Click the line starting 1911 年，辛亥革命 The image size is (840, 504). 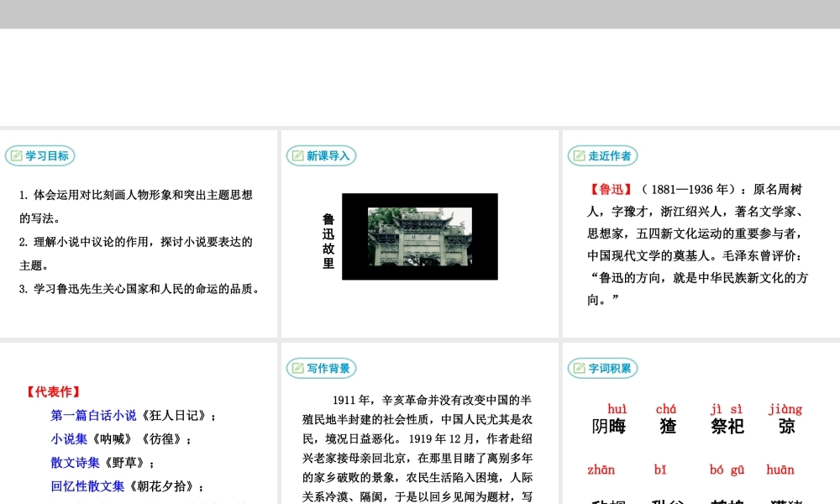click(x=432, y=400)
